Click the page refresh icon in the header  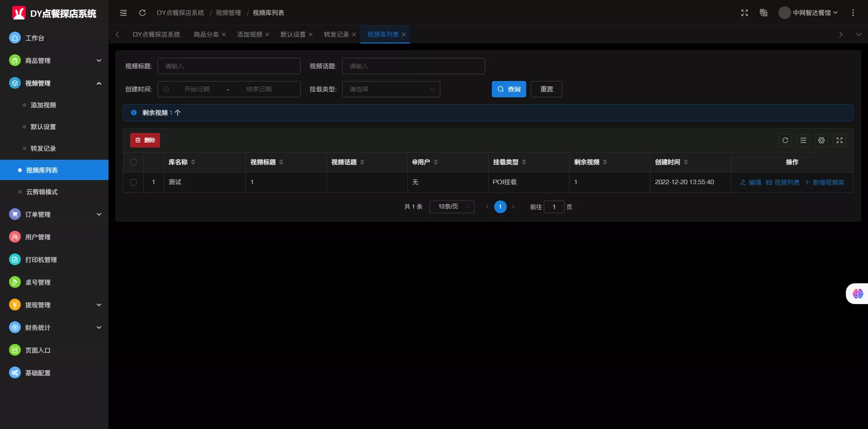point(142,13)
